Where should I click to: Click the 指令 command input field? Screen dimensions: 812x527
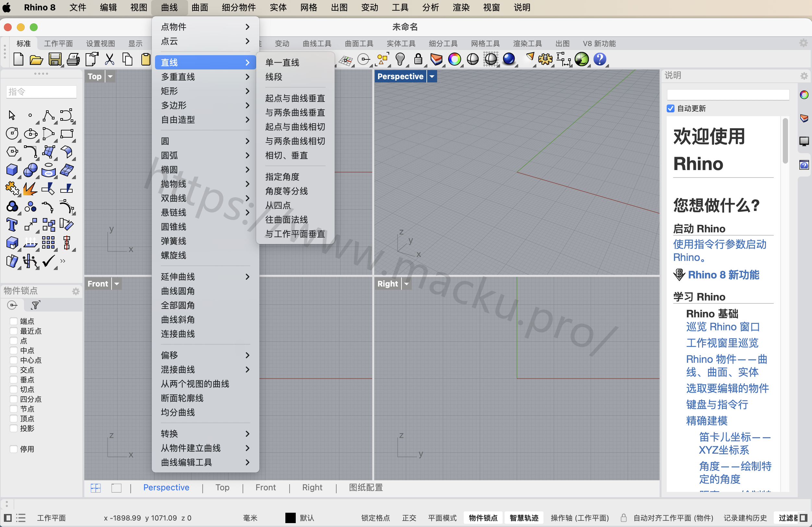(x=41, y=92)
